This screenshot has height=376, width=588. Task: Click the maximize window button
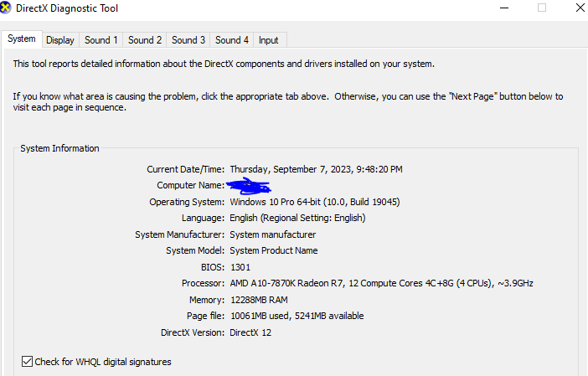(541, 8)
